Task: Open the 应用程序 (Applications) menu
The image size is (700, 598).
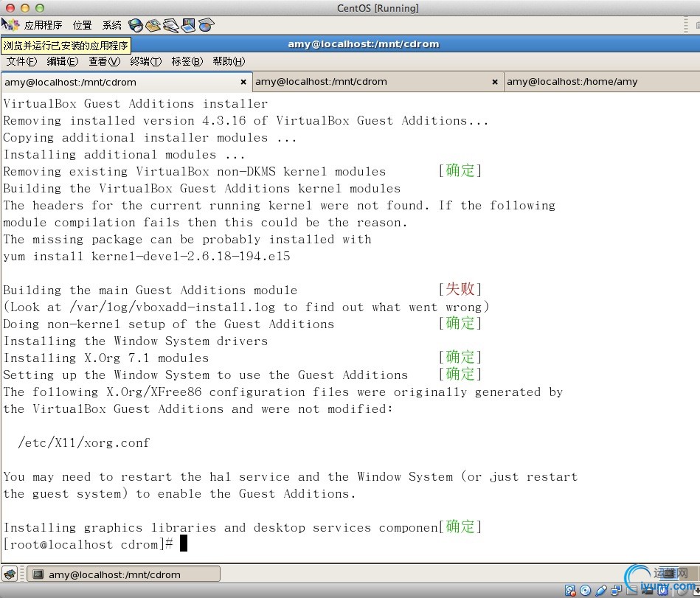Action: click(x=43, y=25)
